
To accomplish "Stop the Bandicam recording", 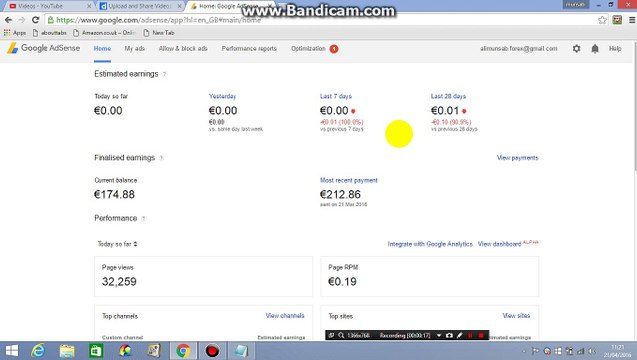I will coord(481,335).
